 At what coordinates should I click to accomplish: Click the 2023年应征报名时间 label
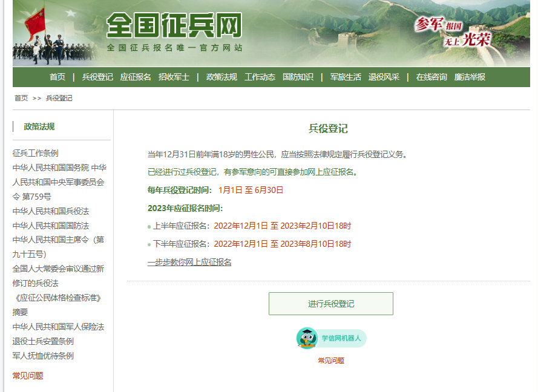point(185,208)
